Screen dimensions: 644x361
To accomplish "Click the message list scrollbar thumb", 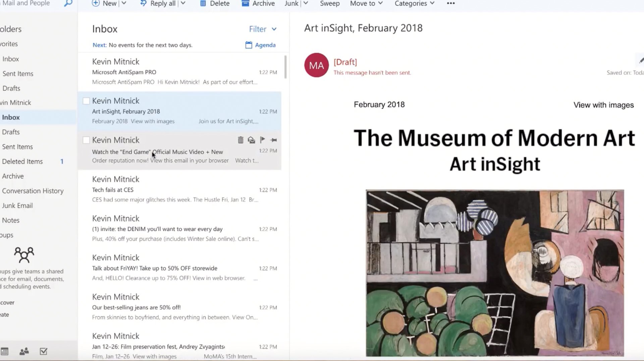I will 285,67.
